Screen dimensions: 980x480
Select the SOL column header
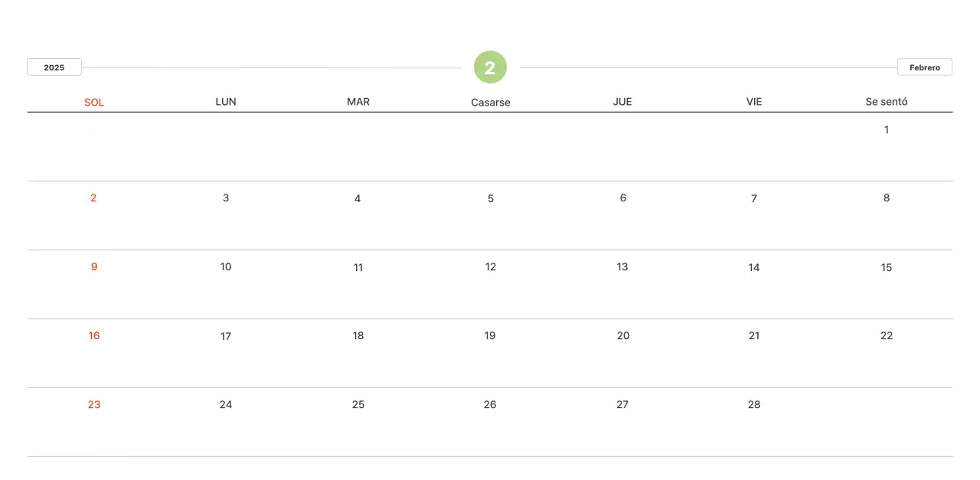click(94, 102)
